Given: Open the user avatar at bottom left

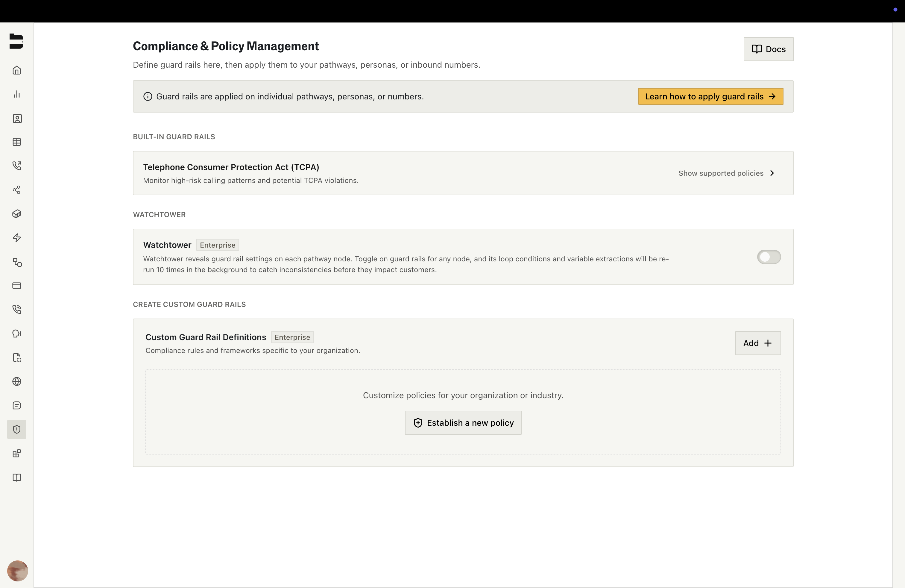Looking at the screenshot, I should 17,571.
